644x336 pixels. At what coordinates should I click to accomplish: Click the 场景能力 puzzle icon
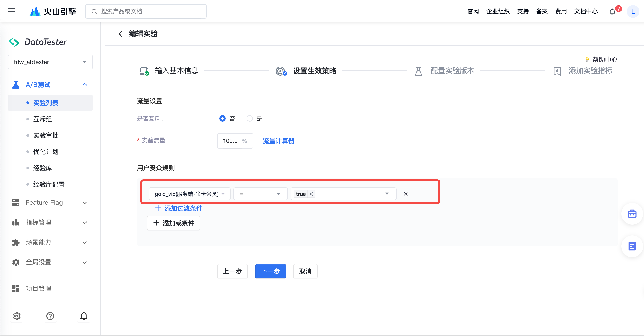pos(16,242)
